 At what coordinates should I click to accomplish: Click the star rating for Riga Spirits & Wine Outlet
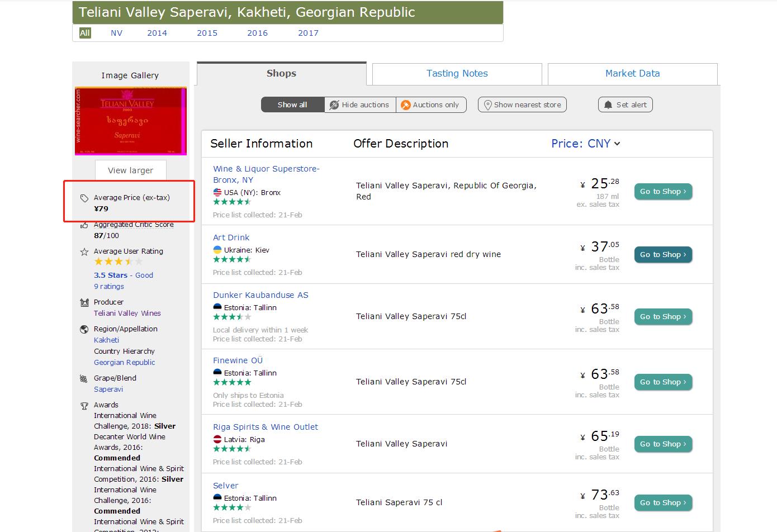(232, 449)
